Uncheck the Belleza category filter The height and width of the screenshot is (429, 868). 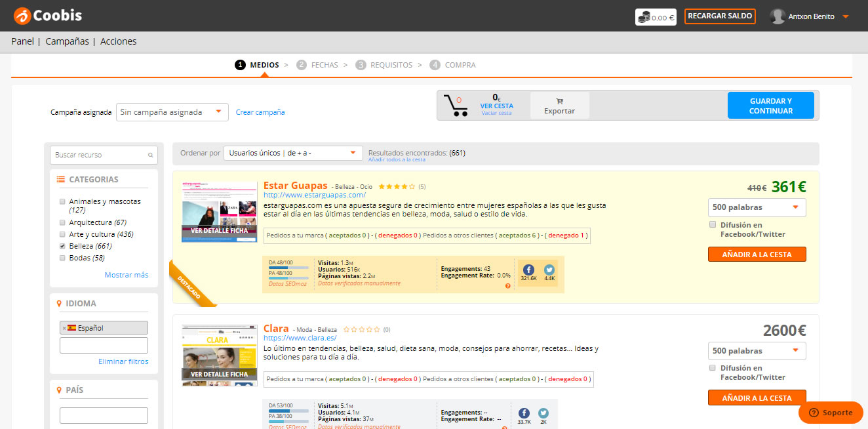pyautogui.click(x=62, y=245)
